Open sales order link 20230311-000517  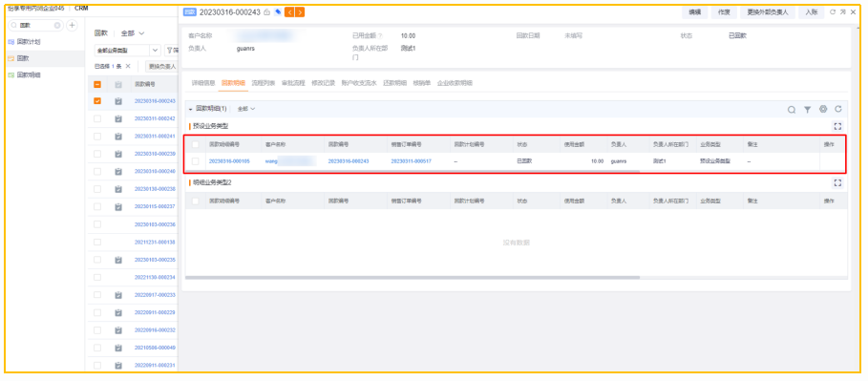[x=411, y=161]
